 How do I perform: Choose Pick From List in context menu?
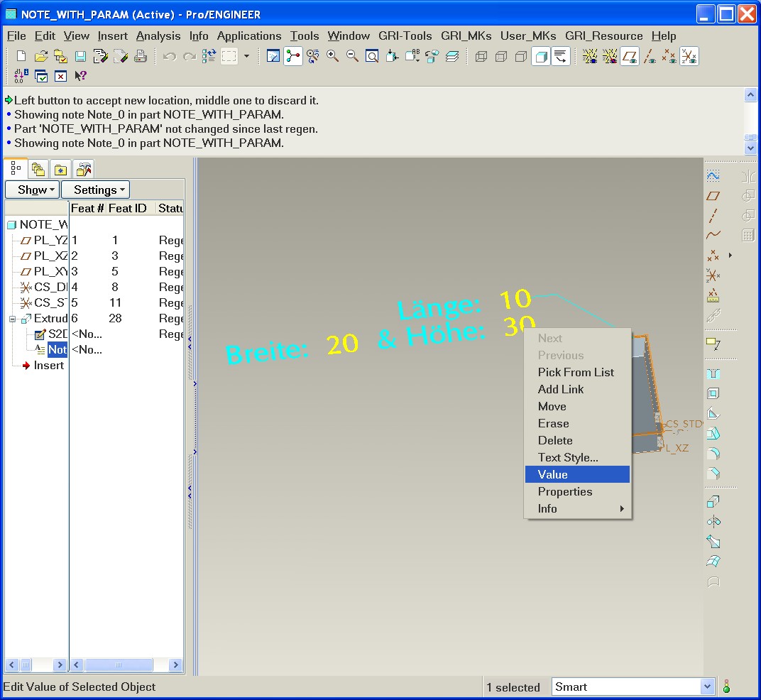tap(577, 372)
